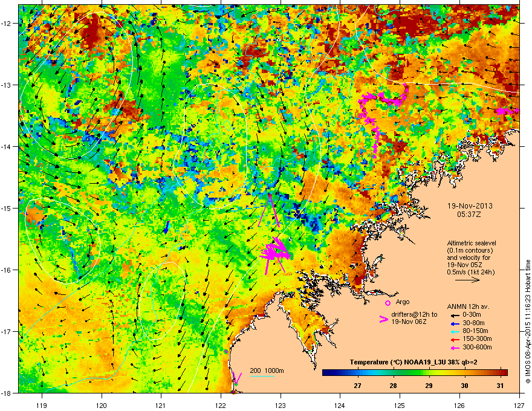Click the '0-30m' depth label
This screenshot has height=411, width=532.
[x=472, y=315]
